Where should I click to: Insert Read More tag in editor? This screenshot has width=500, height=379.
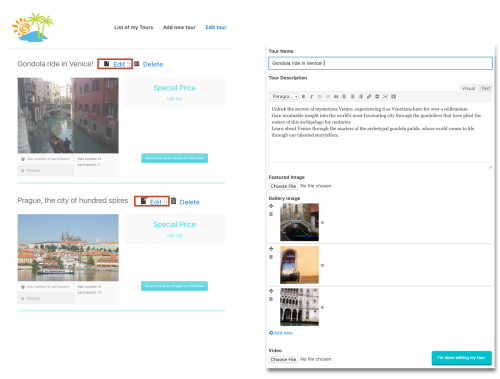coord(377,96)
